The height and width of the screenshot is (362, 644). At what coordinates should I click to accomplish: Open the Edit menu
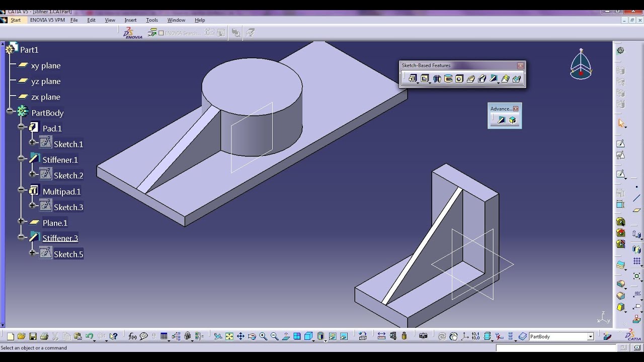point(91,20)
